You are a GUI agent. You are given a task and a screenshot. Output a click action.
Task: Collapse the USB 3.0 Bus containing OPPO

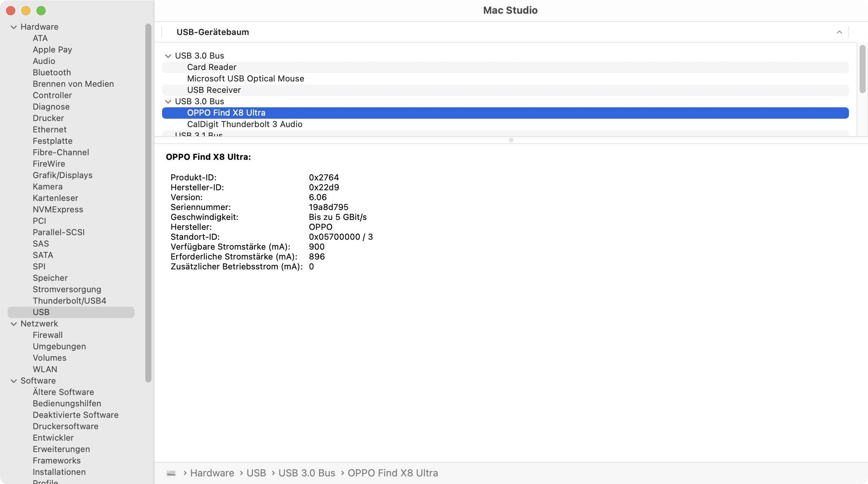pyautogui.click(x=168, y=102)
